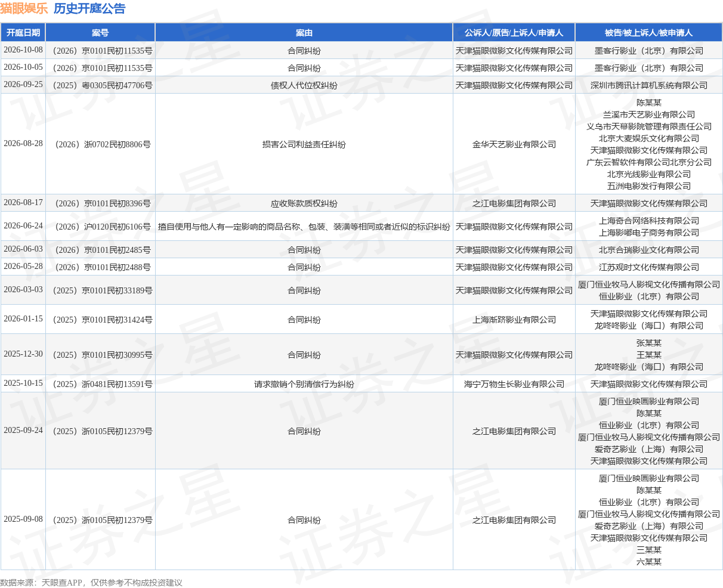Click the 开庭日期 column header
Viewport: 723px width, 588px height.
click(x=23, y=33)
